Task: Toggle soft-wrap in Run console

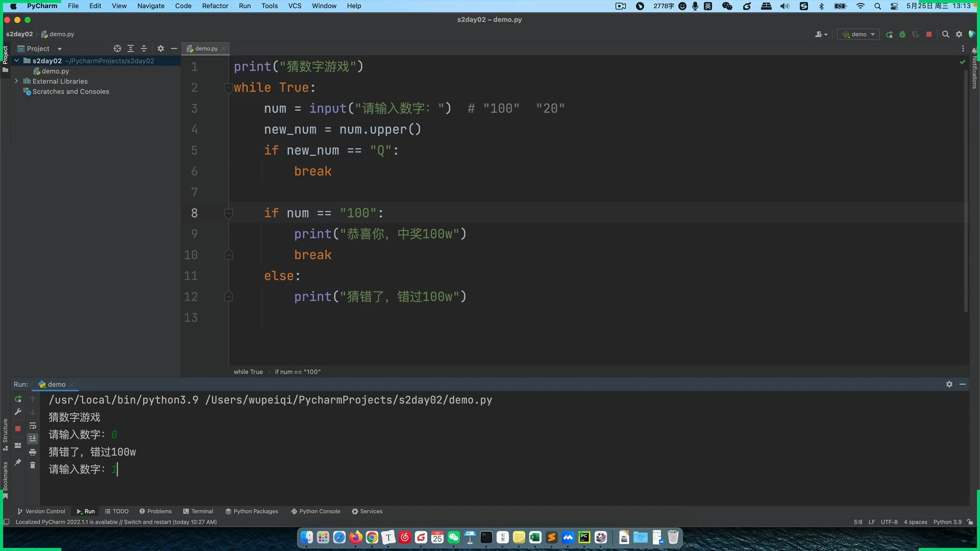Action: 33,426
